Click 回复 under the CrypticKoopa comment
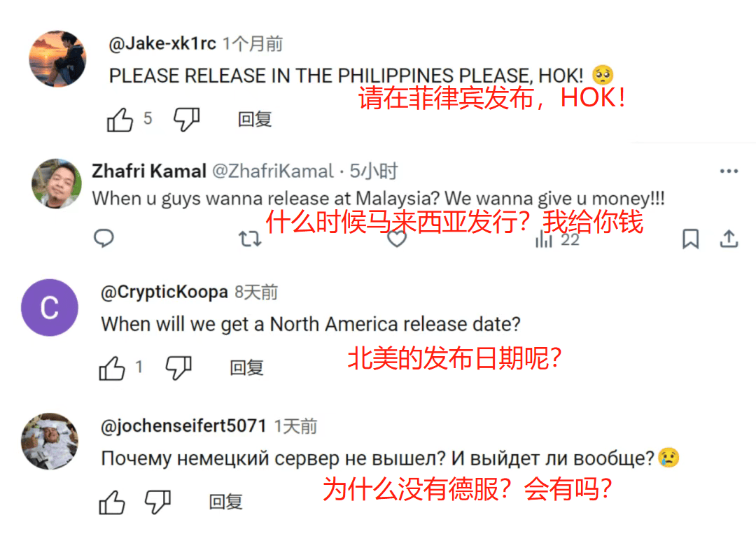The height and width of the screenshot is (557, 756). (x=246, y=367)
